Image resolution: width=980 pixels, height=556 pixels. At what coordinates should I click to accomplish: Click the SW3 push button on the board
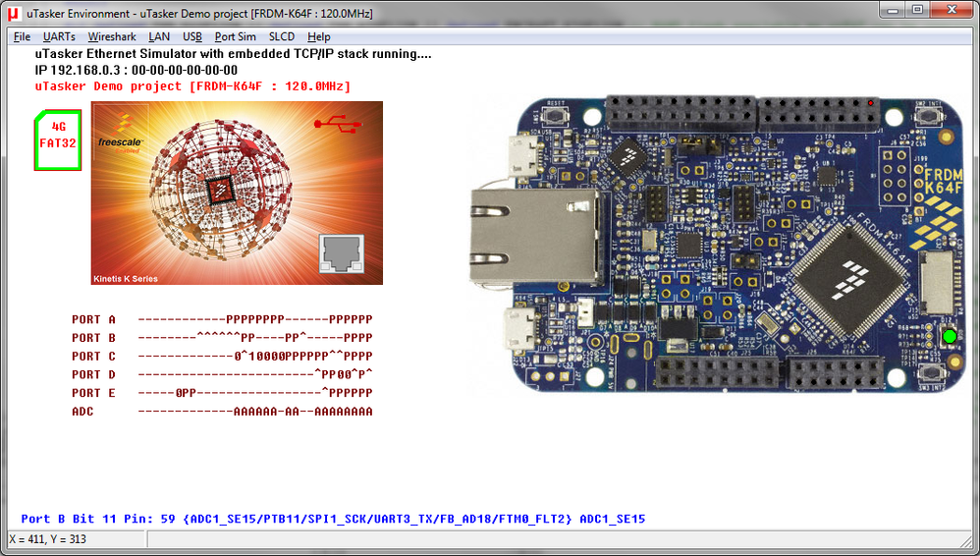pyautogui.click(x=931, y=373)
